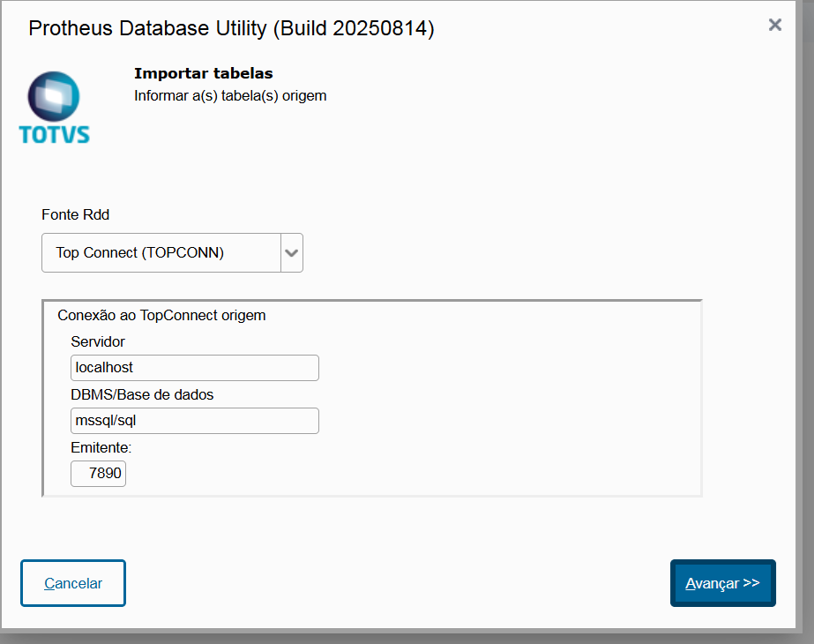Click the DBMS/Base de dados label
The height and width of the screenshot is (644, 814).
coord(142,394)
